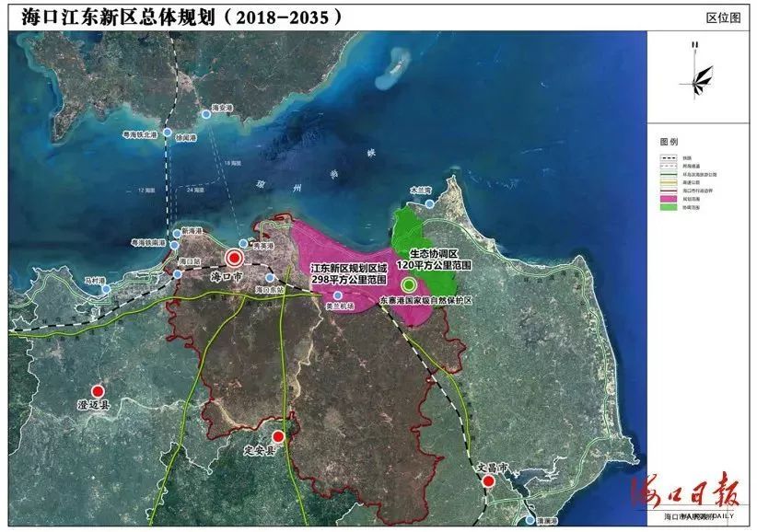The height and width of the screenshot is (532, 757).
Task: Click the red Haikou city marker
Action: (234, 259)
